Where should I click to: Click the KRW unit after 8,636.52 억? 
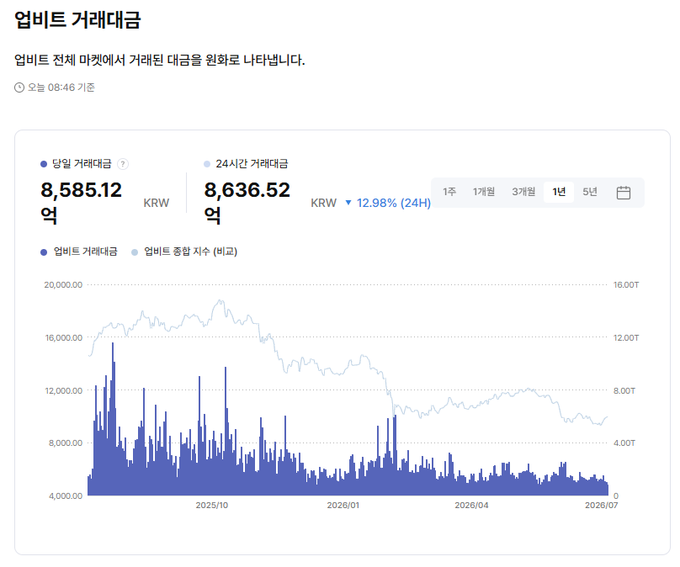coord(324,203)
